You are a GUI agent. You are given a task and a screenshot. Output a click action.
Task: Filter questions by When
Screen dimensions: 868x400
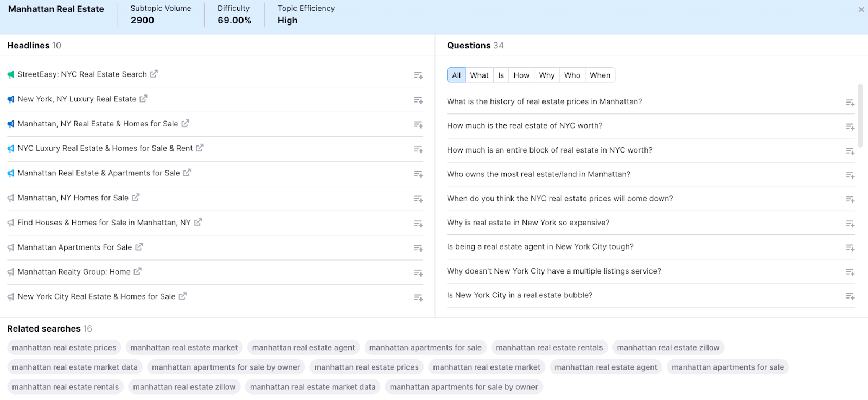(600, 75)
